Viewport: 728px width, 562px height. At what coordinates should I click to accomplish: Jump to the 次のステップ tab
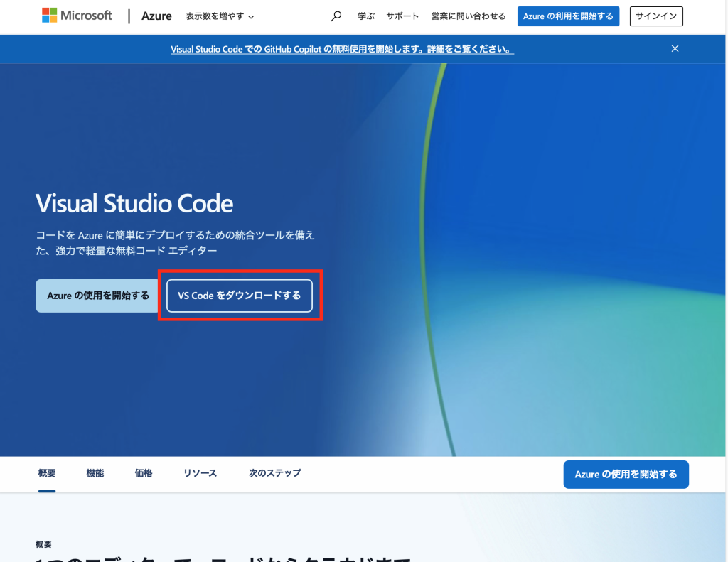coord(274,473)
